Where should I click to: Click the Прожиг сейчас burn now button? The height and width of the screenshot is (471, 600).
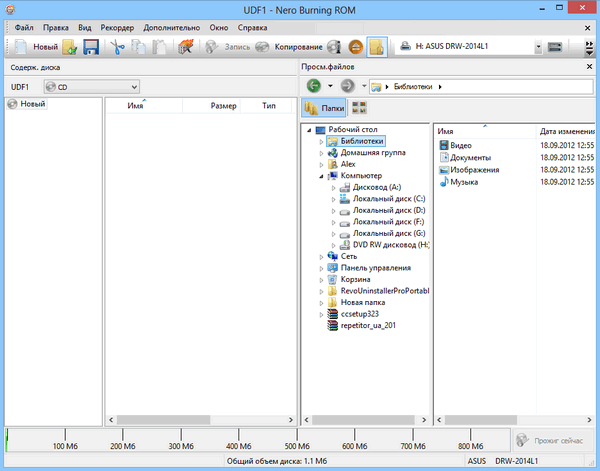(549, 439)
